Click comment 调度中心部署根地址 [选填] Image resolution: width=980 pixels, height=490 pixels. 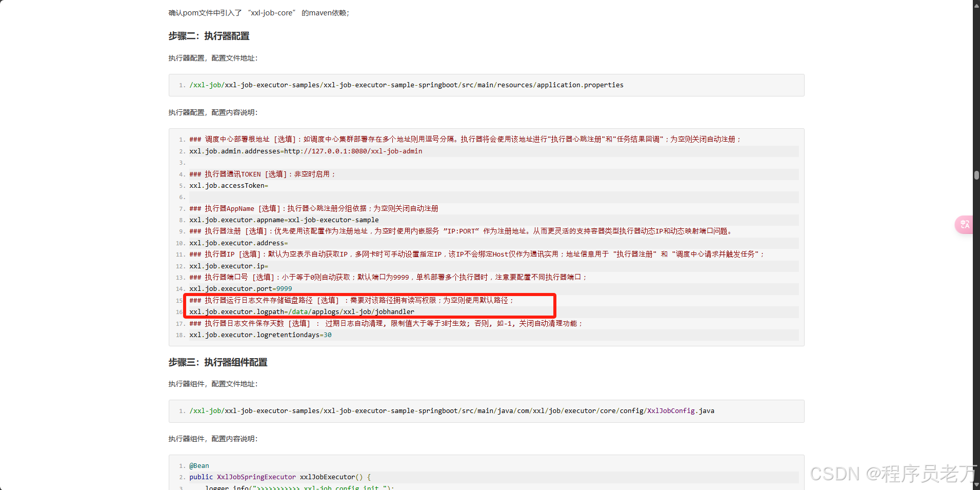466,140
